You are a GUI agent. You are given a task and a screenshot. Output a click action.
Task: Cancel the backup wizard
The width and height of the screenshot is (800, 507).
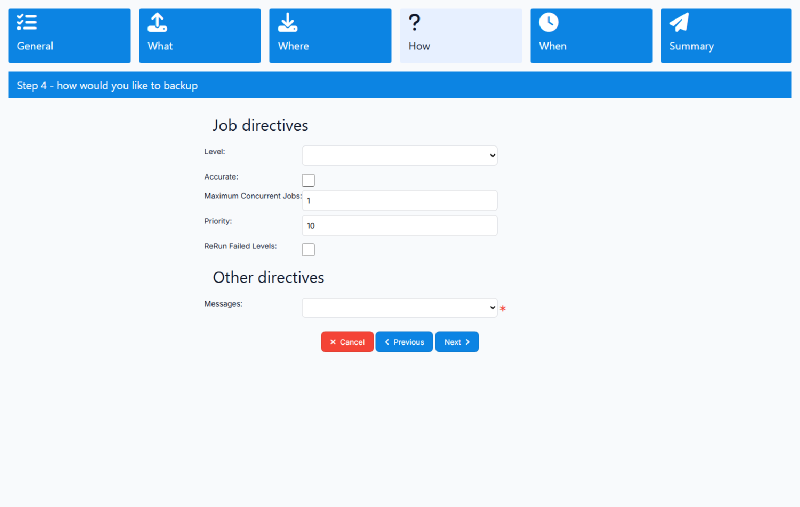tap(347, 342)
